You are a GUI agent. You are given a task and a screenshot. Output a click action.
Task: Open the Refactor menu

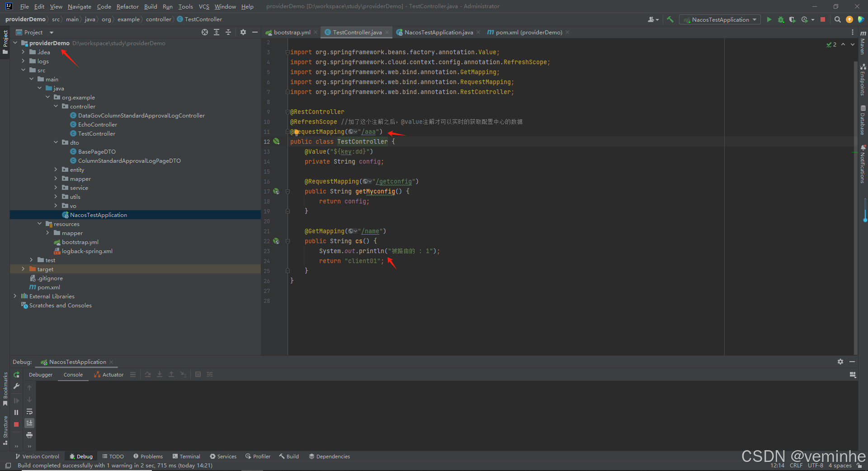click(x=127, y=6)
